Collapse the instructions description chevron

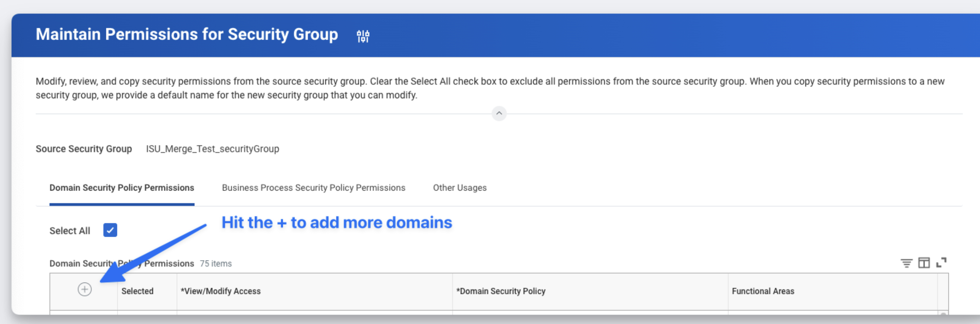(499, 113)
